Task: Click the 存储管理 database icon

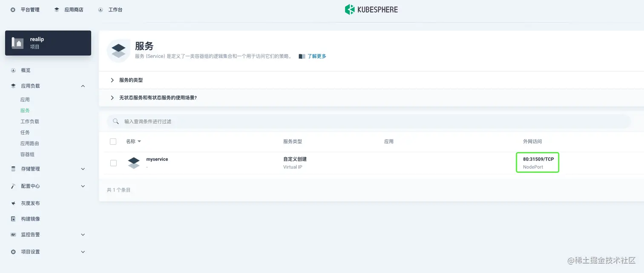Action: pos(13,169)
